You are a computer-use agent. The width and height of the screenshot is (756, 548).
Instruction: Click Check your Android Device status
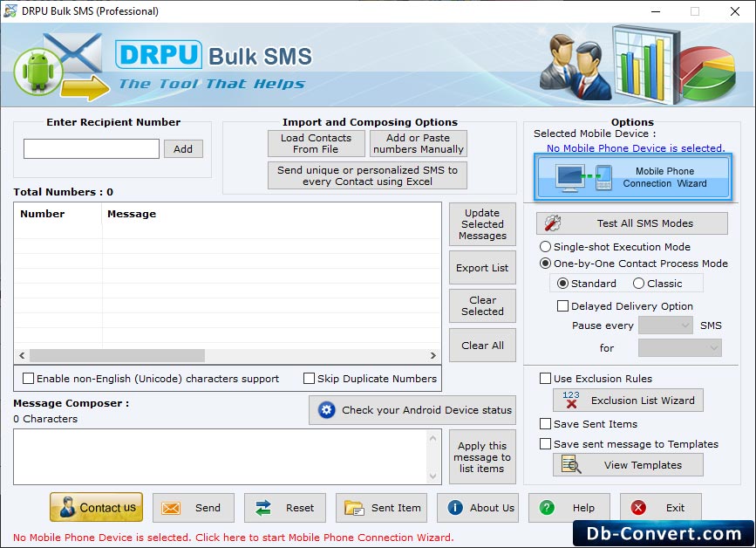click(412, 410)
